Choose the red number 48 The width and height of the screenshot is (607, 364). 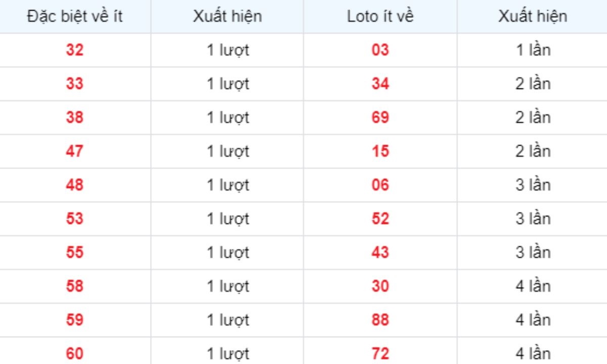(x=75, y=185)
